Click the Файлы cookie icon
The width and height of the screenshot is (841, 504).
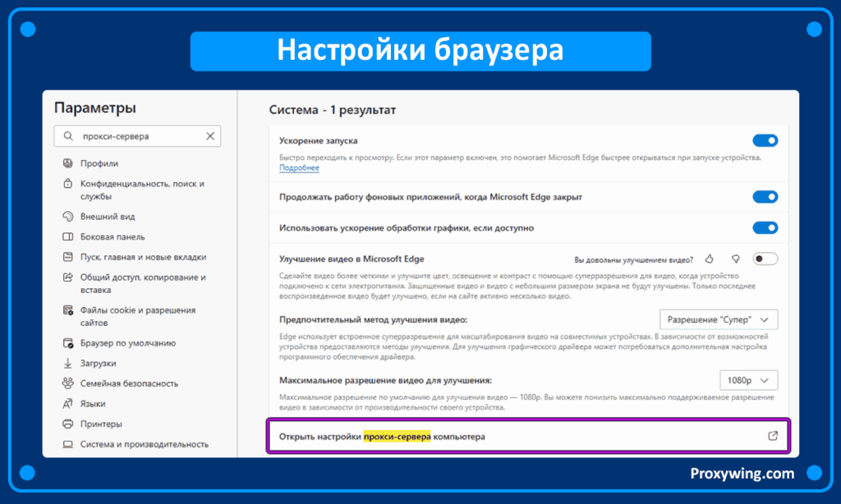coord(67,310)
